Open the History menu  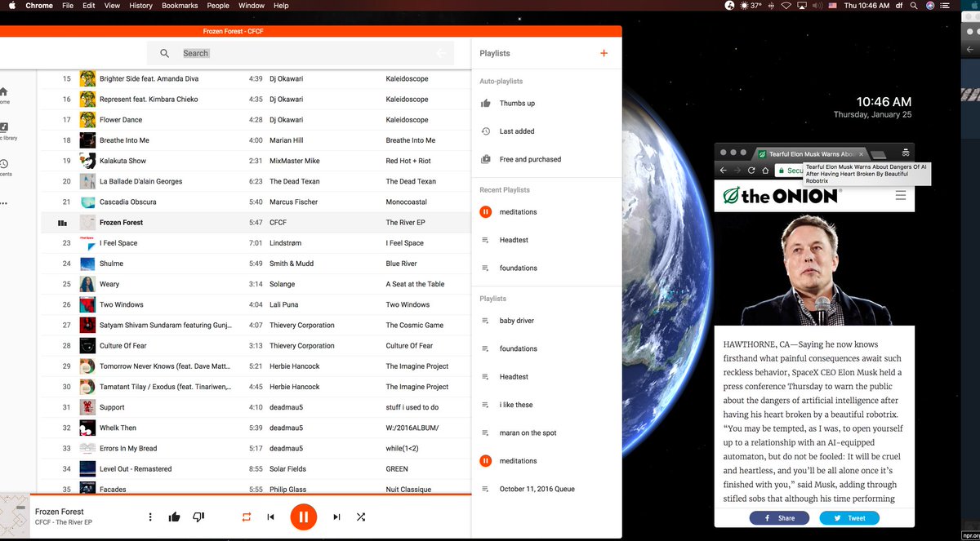click(x=140, y=6)
